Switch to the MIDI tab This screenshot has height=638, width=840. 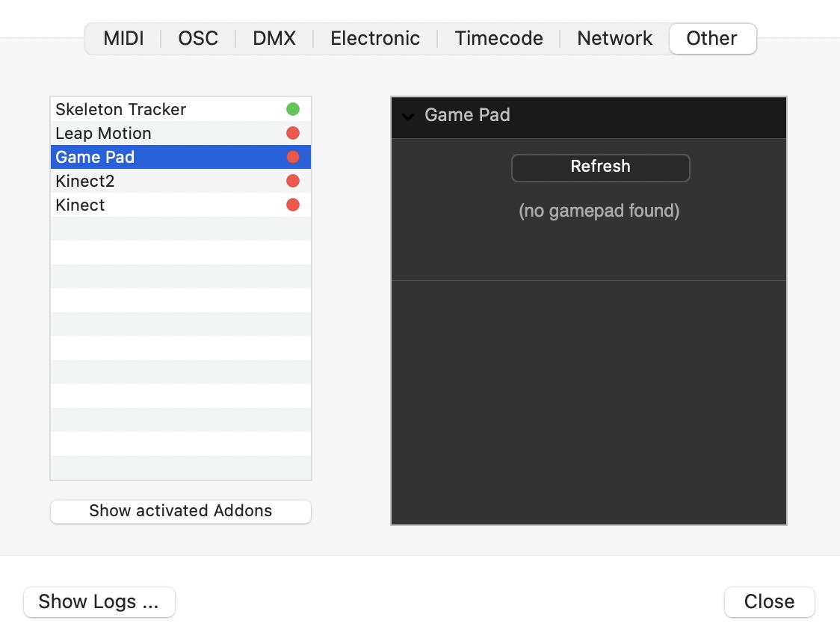point(123,39)
